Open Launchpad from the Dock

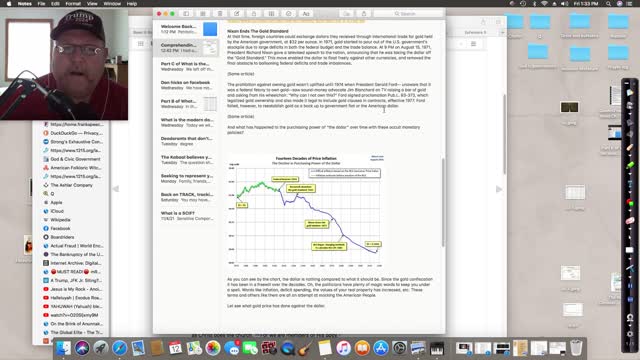tap(101, 348)
